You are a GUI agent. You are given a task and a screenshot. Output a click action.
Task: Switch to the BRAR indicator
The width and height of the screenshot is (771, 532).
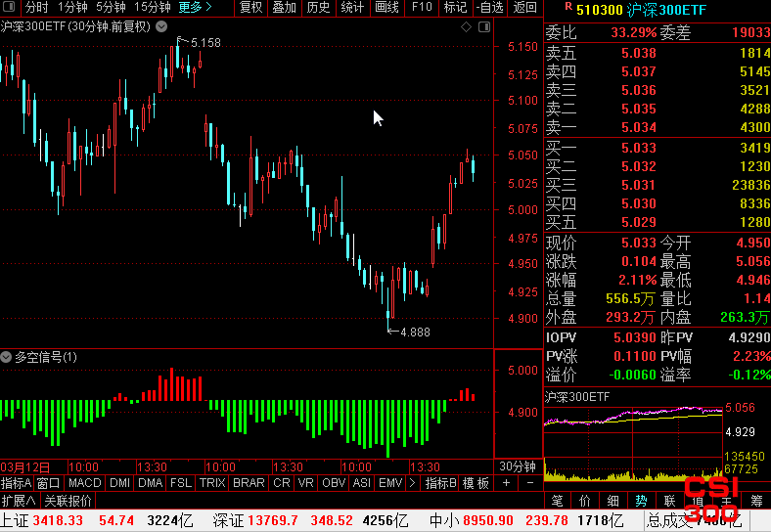249,483
